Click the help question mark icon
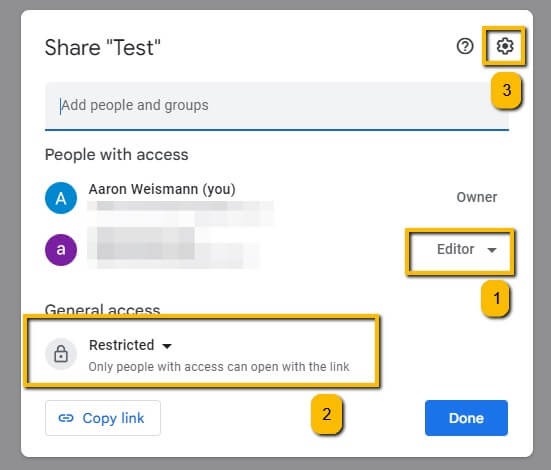This screenshot has height=470, width=551. coord(465,46)
